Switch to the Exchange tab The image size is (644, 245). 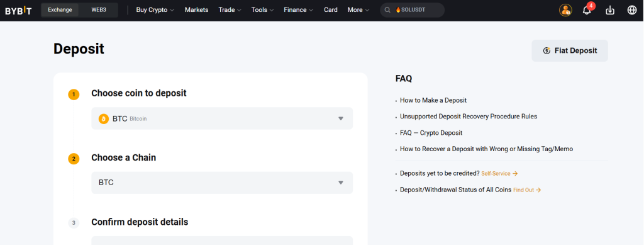point(60,10)
